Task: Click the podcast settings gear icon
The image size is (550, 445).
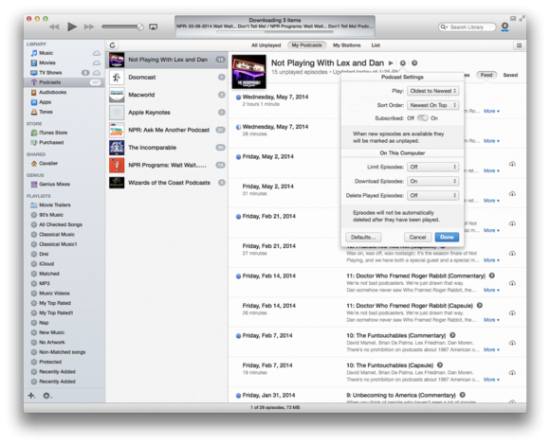Action: click(x=403, y=63)
